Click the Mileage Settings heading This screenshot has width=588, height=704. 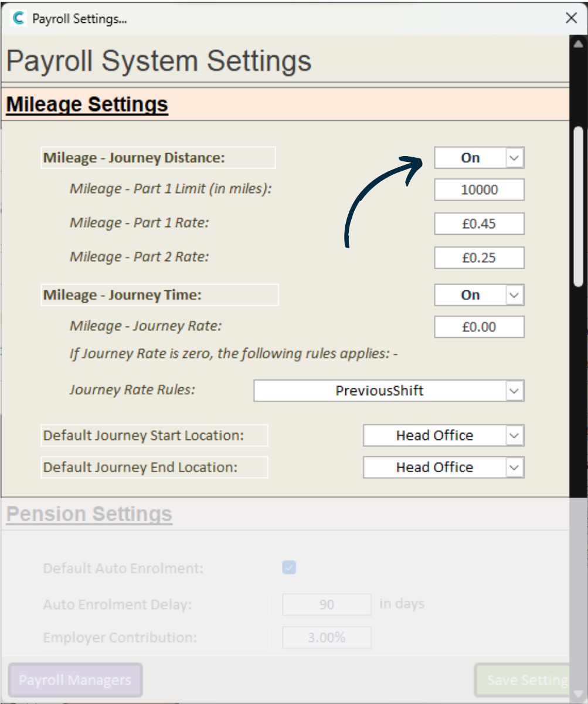tap(87, 104)
